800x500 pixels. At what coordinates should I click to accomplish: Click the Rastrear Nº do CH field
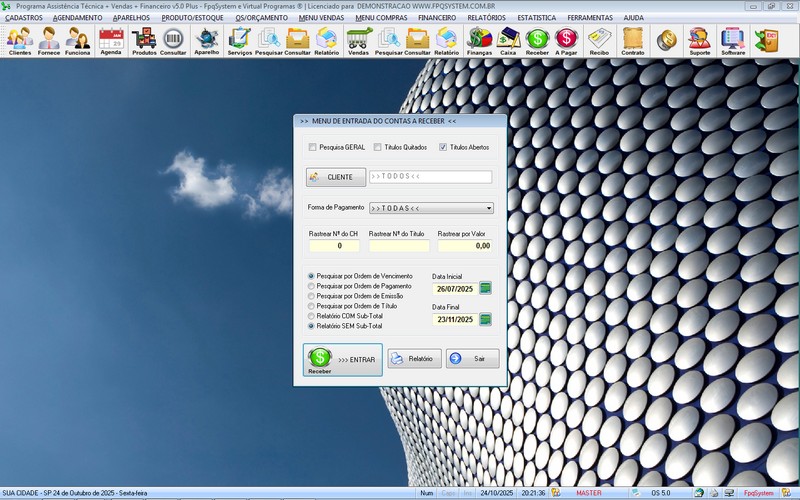point(334,246)
